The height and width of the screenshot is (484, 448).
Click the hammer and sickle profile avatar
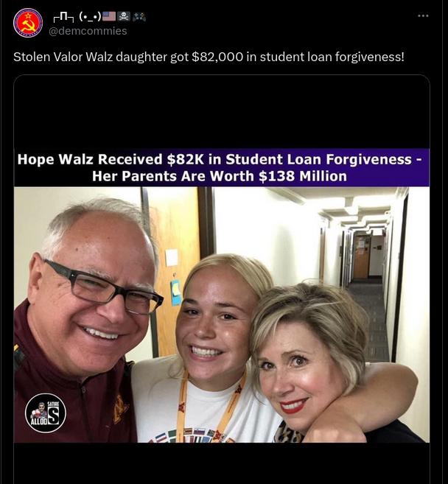28,23
